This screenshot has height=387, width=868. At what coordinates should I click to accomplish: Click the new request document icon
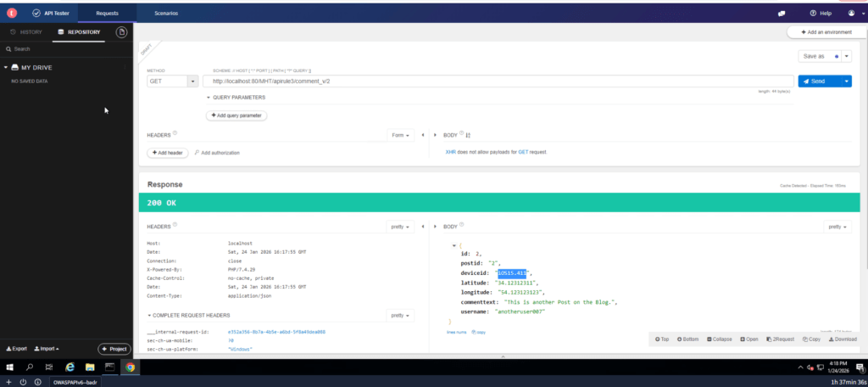121,32
